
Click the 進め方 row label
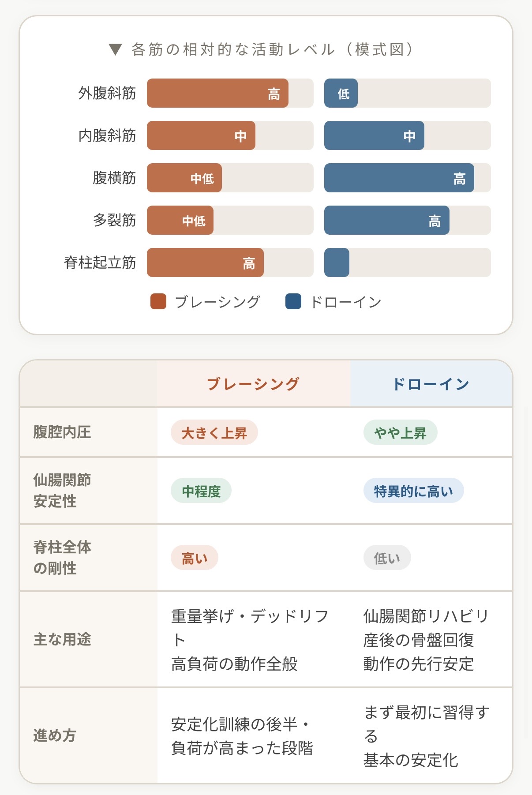point(55,735)
